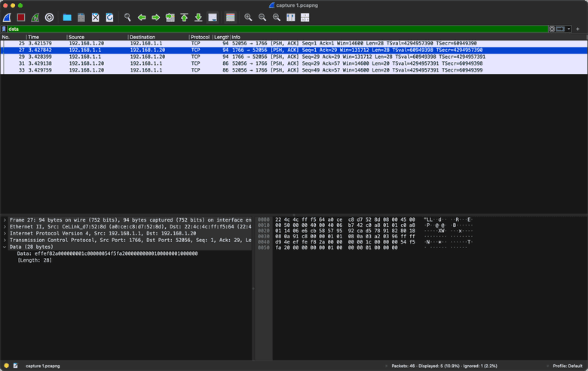Find a packet with magnifier icon
This screenshot has width=588, height=371.
point(127,17)
